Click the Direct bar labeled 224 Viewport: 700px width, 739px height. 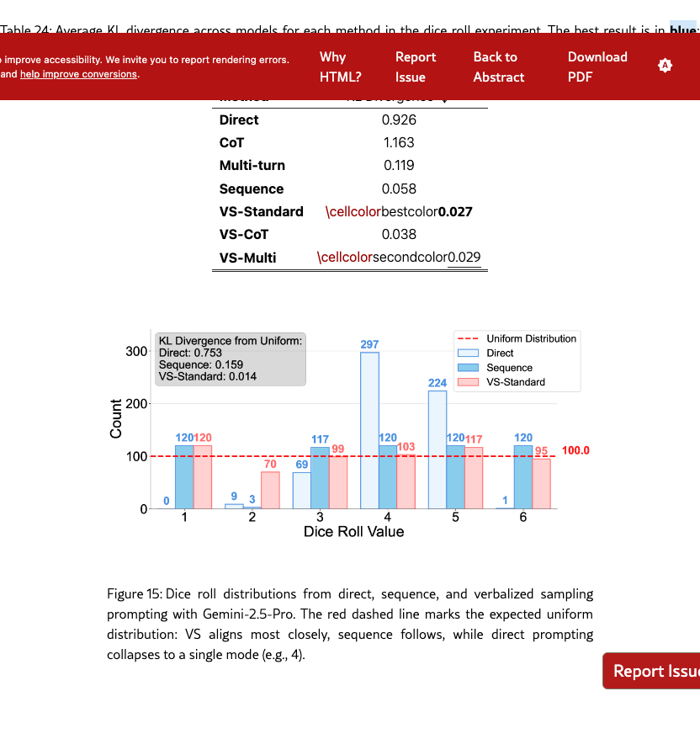(x=437, y=449)
